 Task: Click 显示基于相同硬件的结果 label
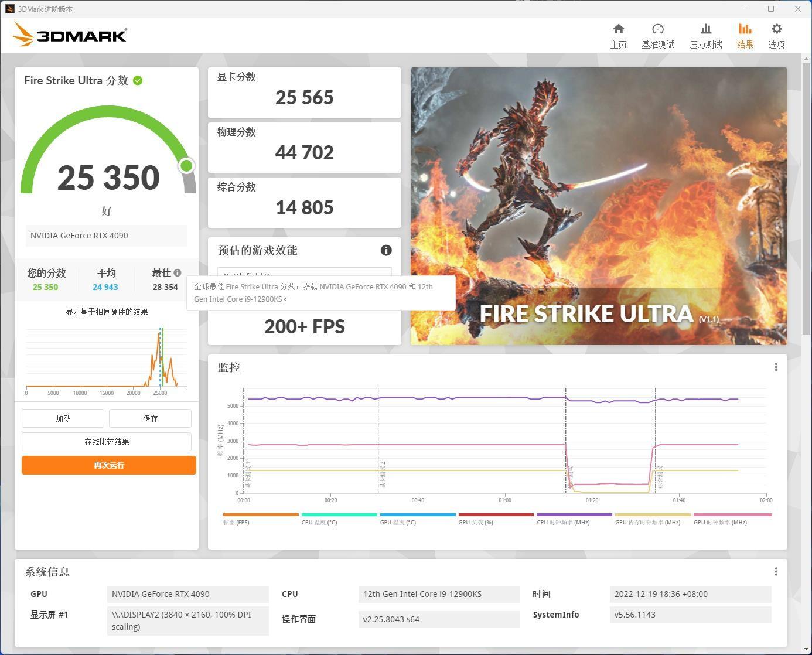point(107,312)
